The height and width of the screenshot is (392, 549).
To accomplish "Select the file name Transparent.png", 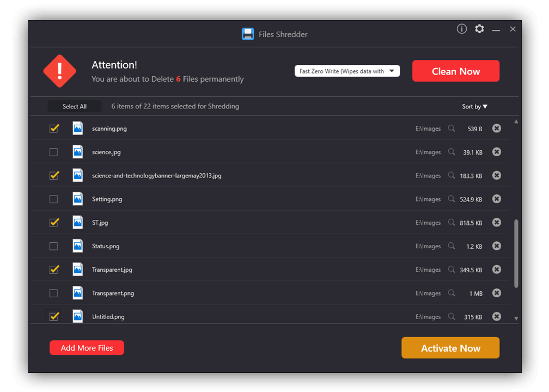I will click(113, 293).
